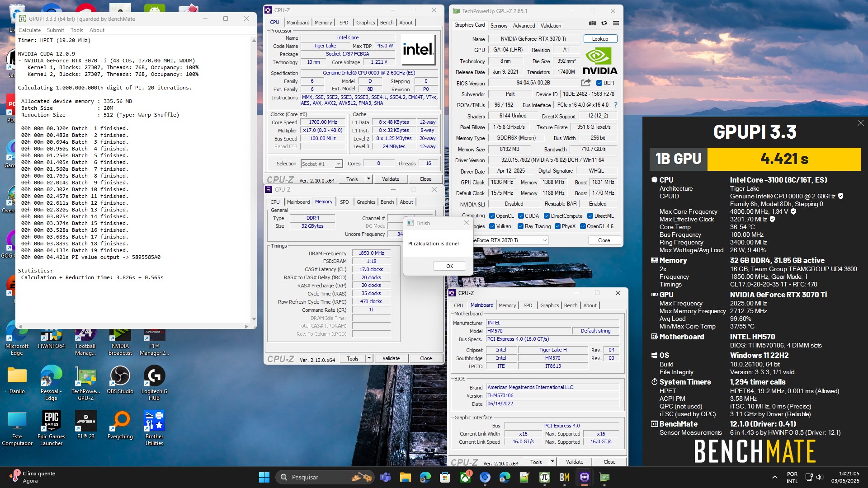Click Validate in the CPU-Z CPU window
The image size is (868, 488).
pyautogui.click(x=391, y=179)
